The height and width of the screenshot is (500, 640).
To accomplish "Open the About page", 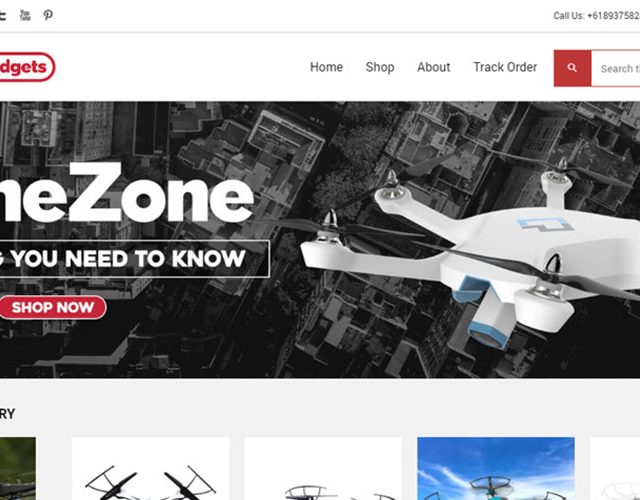I will [433, 67].
